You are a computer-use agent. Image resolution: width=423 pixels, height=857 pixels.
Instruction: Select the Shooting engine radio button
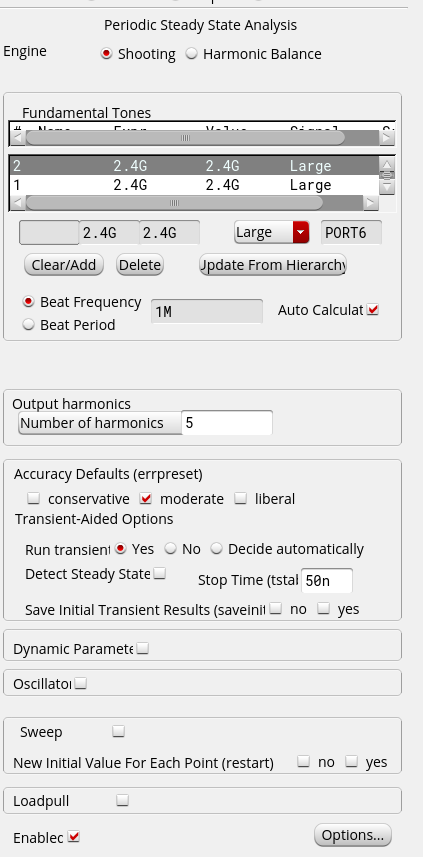click(x=107, y=54)
